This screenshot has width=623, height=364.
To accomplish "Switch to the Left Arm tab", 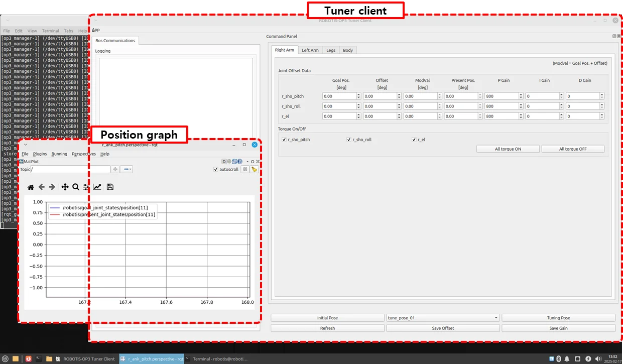I will (310, 50).
